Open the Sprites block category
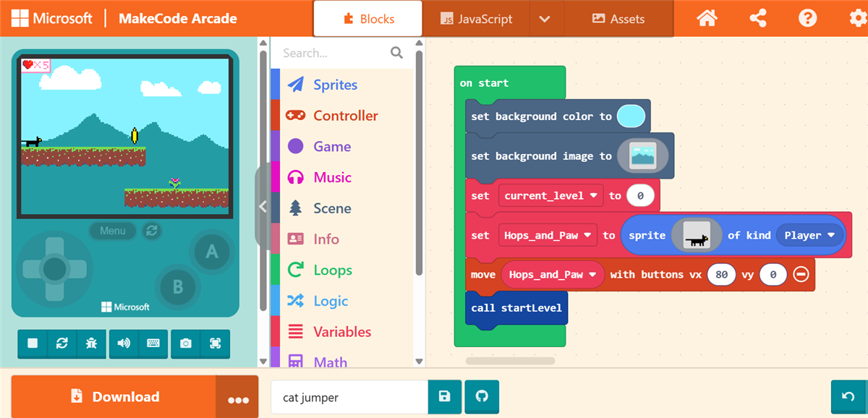 335,85
